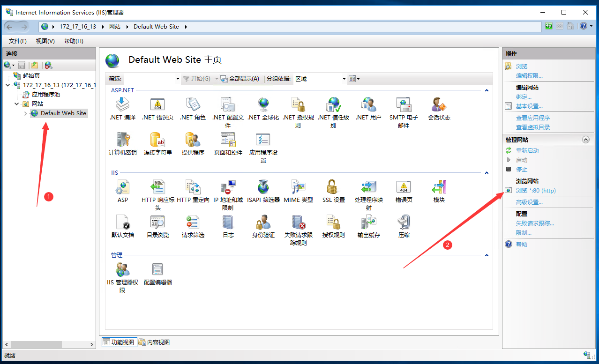This screenshot has width=599, height=364.
Task: Click the 浏览 *:80 (http) link
Action: pyautogui.click(x=535, y=191)
